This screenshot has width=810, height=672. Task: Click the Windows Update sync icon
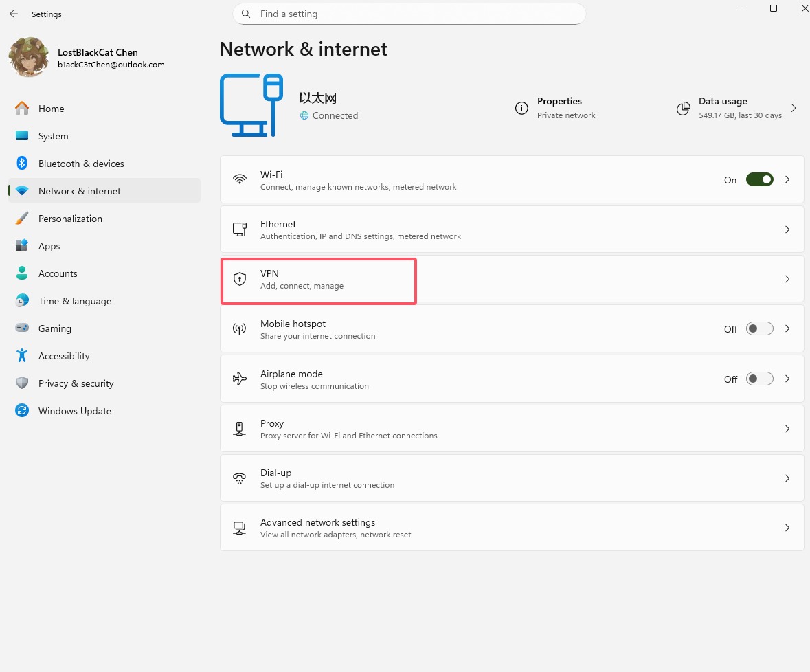22,411
